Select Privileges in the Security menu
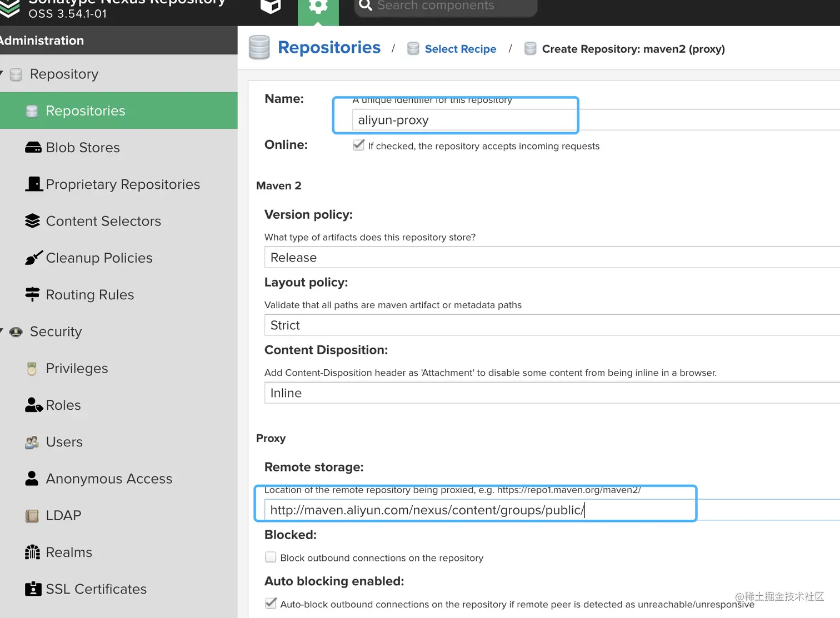The width and height of the screenshot is (840, 618). click(x=77, y=368)
